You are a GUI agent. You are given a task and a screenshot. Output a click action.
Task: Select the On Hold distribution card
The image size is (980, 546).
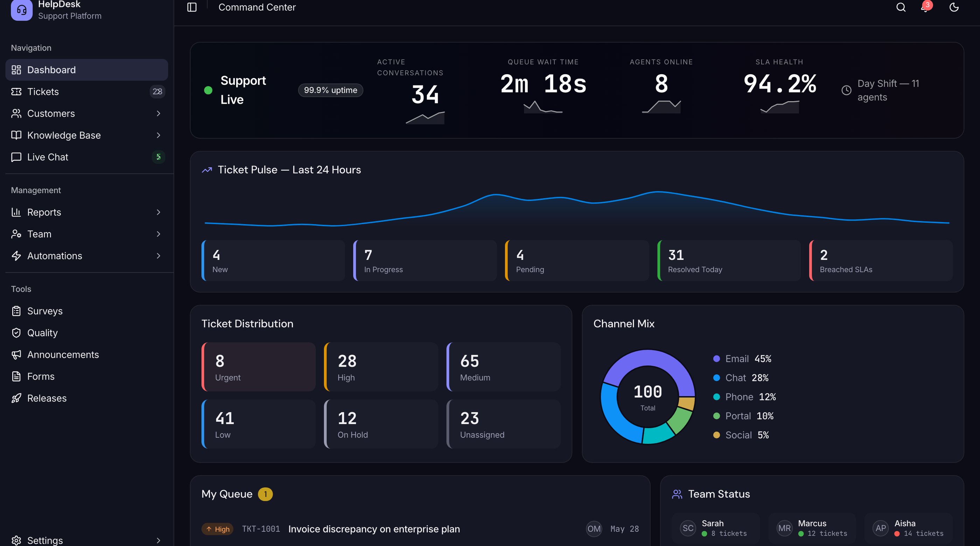(x=381, y=424)
